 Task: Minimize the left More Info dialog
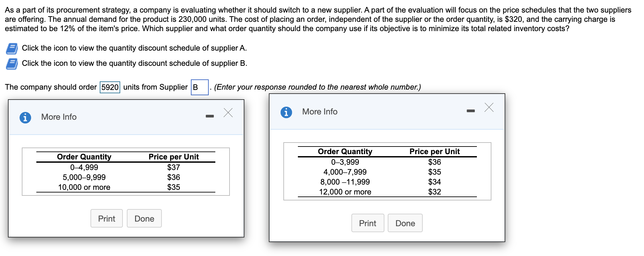210,116
